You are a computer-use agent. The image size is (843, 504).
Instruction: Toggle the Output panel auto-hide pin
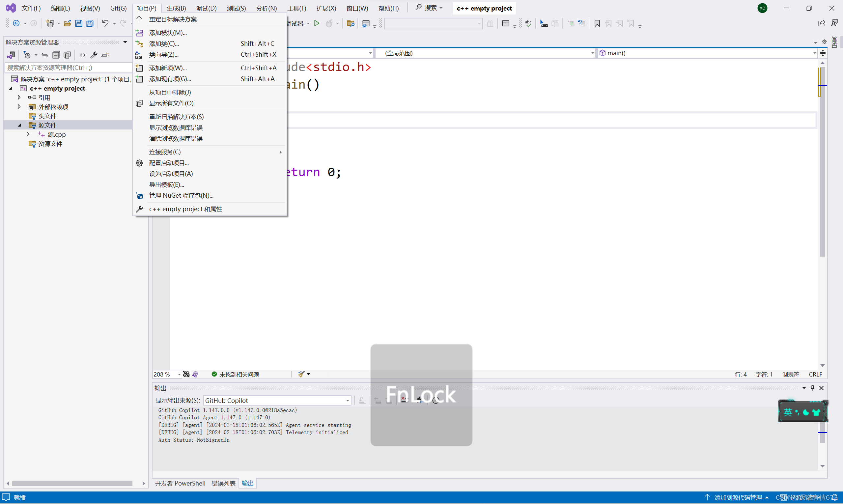(812, 388)
